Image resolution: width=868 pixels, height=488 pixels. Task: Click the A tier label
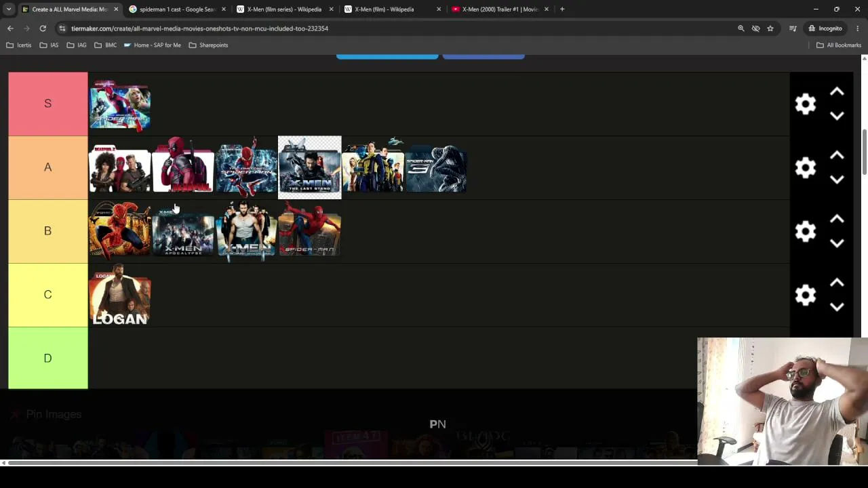click(x=48, y=167)
